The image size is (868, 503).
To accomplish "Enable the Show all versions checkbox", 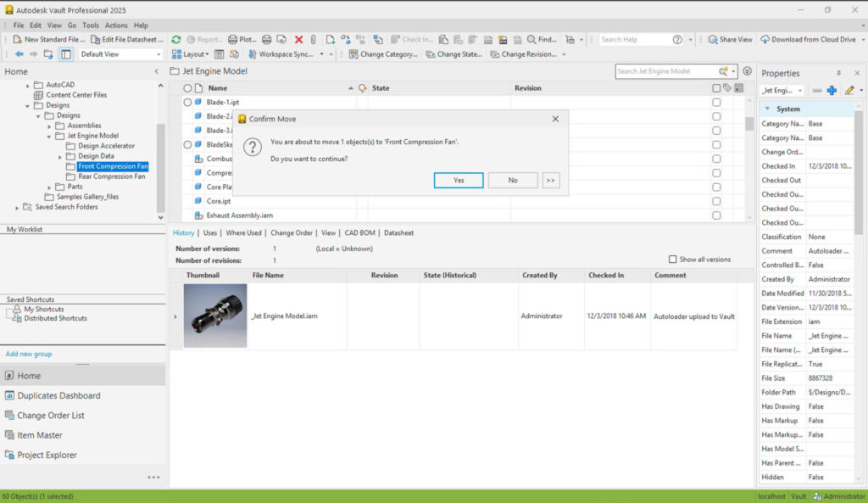I will tap(673, 260).
